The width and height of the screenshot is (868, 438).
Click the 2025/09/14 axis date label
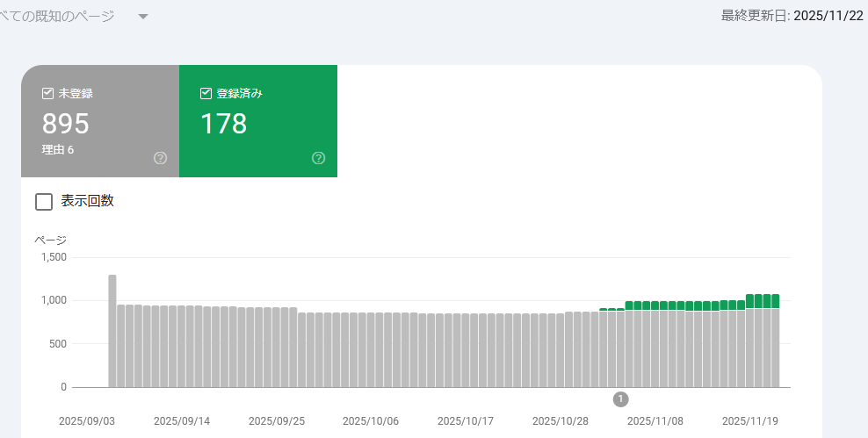tap(181, 420)
